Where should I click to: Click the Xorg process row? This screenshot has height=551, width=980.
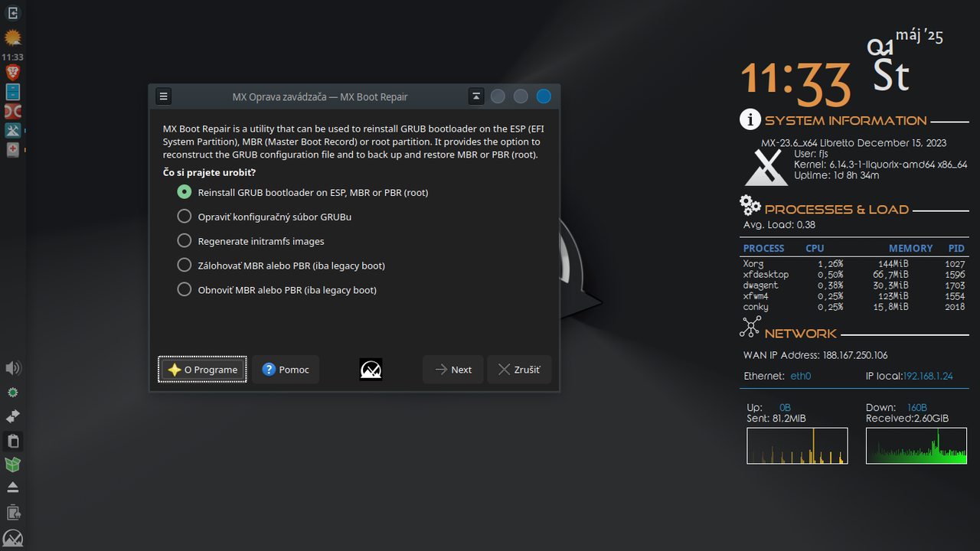[854, 264]
